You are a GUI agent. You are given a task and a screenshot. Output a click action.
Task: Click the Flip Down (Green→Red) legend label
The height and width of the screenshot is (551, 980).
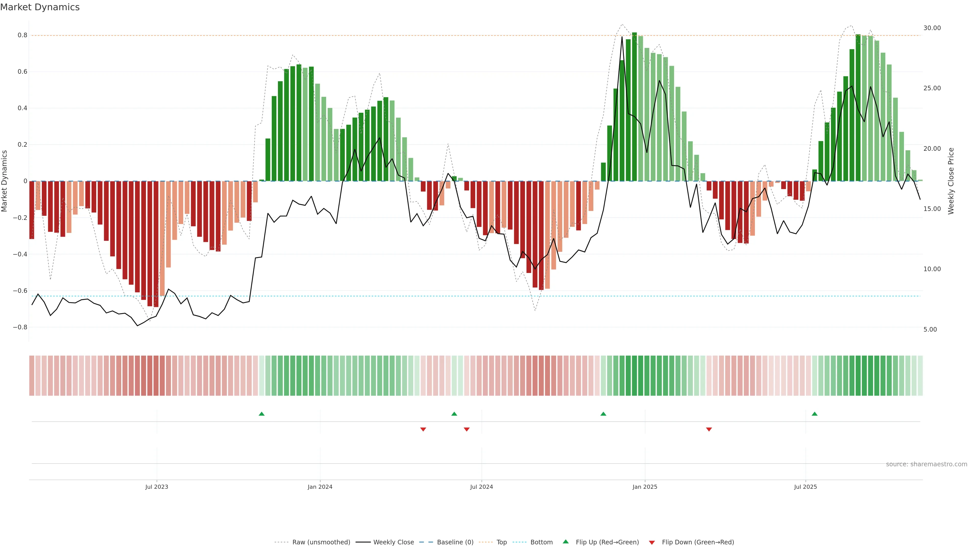click(698, 542)
